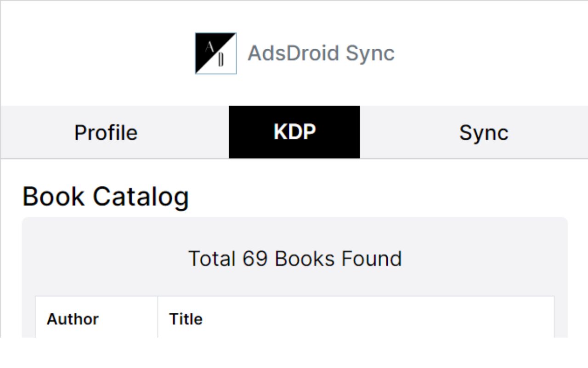Sort books by the Title column

[x=186, y=319]
